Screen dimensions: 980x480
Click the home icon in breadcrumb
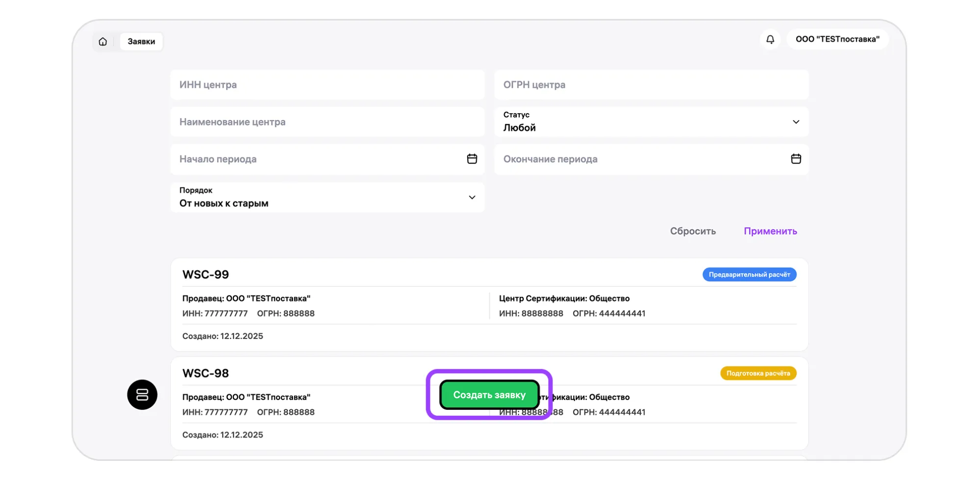[x=102, y=42]
